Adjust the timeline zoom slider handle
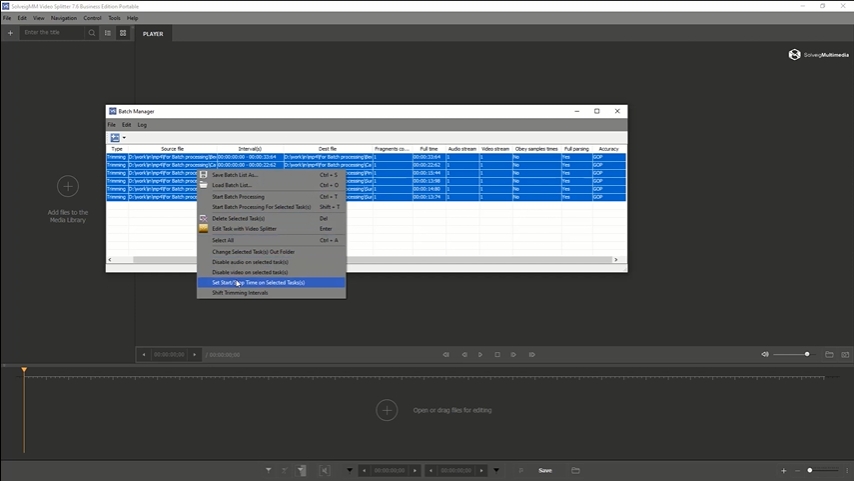The height and width of the screenshot is (481, 854). click(x=810, y=471)
